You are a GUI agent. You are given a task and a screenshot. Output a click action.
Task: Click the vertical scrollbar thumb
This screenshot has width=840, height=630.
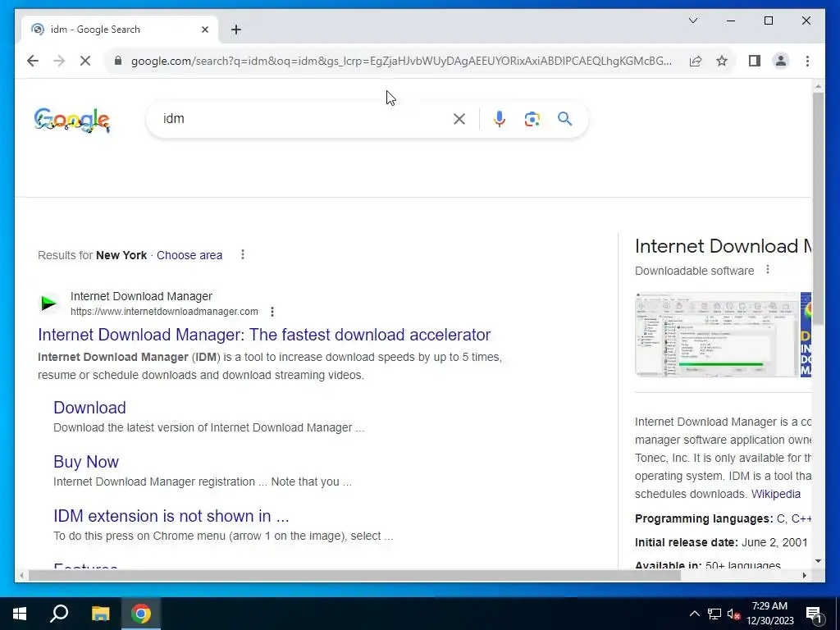(818, 208)
